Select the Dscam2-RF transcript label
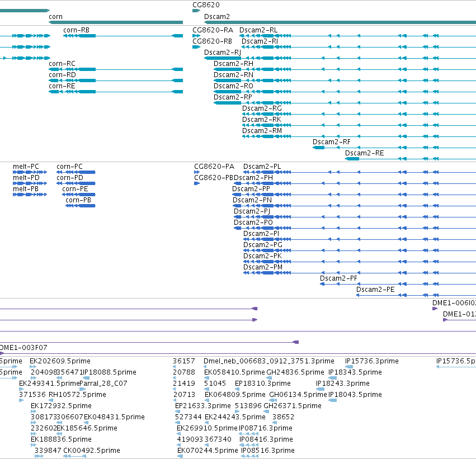Image resolution: width=476 pixels, height=459 pixels. click(x=332, y=142)
